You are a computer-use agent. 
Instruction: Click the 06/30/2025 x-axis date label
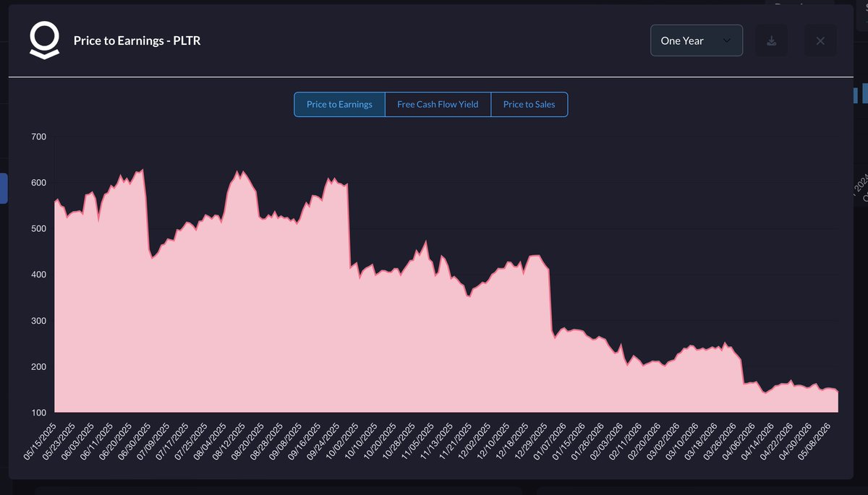pos(135,440)
